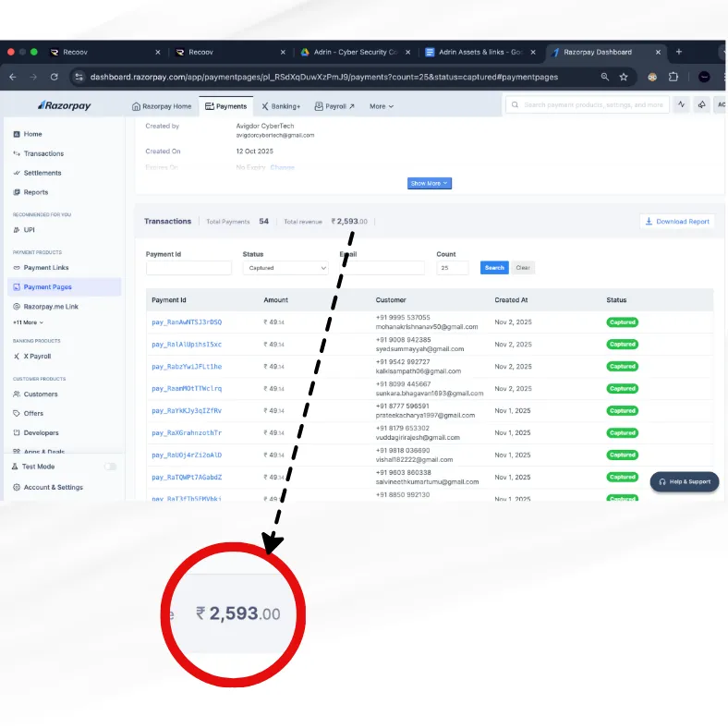Open Payment Pages in sidebar
This screenshot has width=728, height=728.
click(x=65, y=287)
